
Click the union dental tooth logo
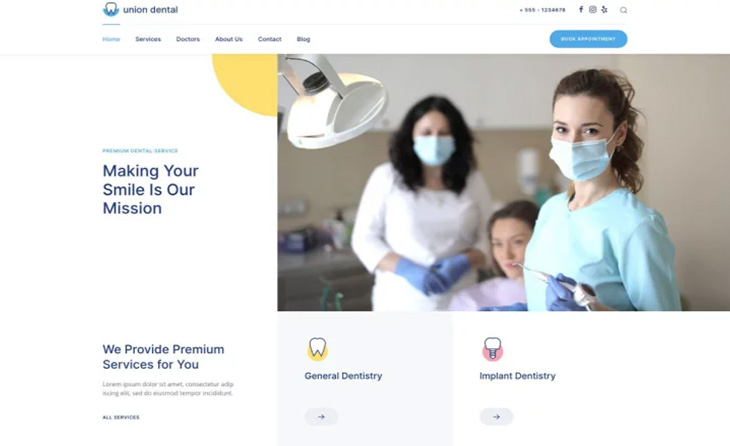pyautogui.click(x=111, y=9)
